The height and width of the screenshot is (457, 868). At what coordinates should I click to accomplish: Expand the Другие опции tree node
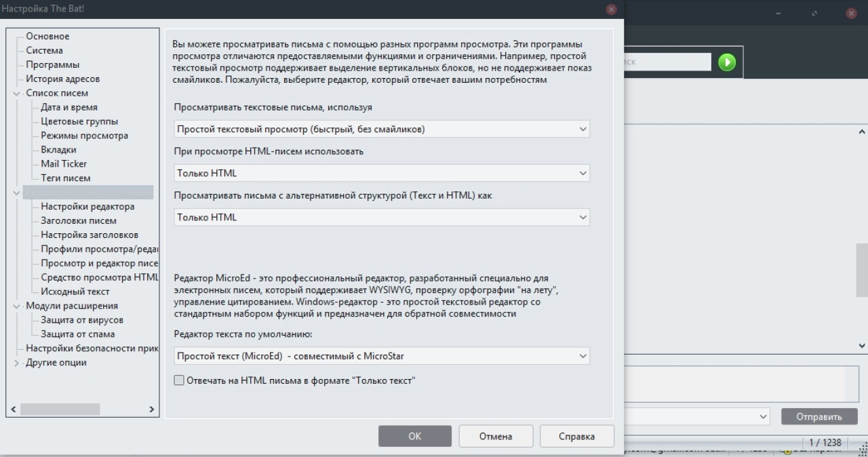[x=17, y=363]
